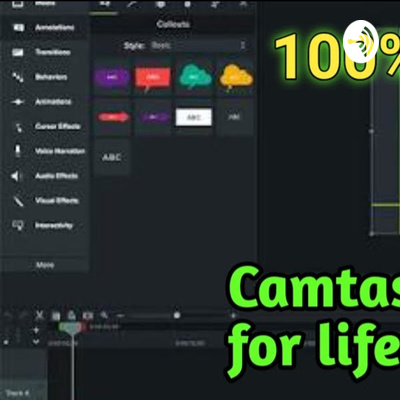Open the Visual Effects wand icon
Image resolution: width=400 pixels, height=400 pixels.
coord(18,201)
